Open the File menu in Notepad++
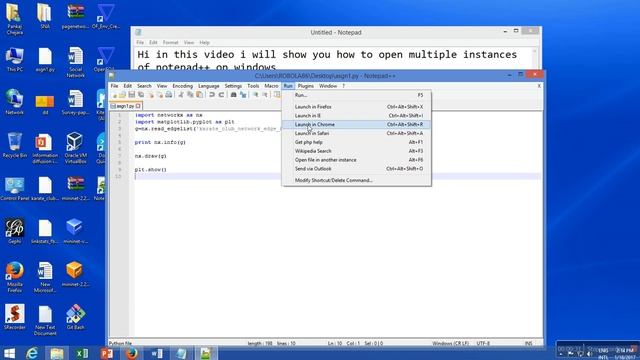Image resolution: width=640 pixels, height=360 pixels. click(114, 86)
